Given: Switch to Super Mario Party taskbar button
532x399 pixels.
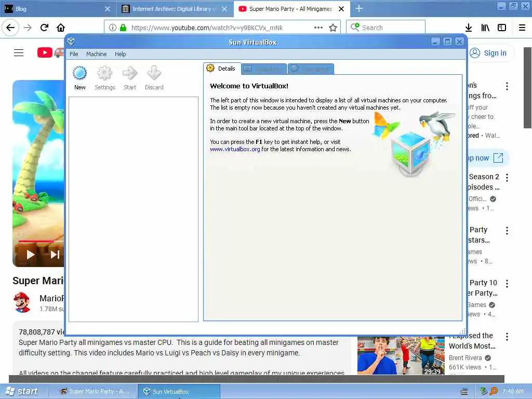Looking at the screenshot, I should 95,392.
